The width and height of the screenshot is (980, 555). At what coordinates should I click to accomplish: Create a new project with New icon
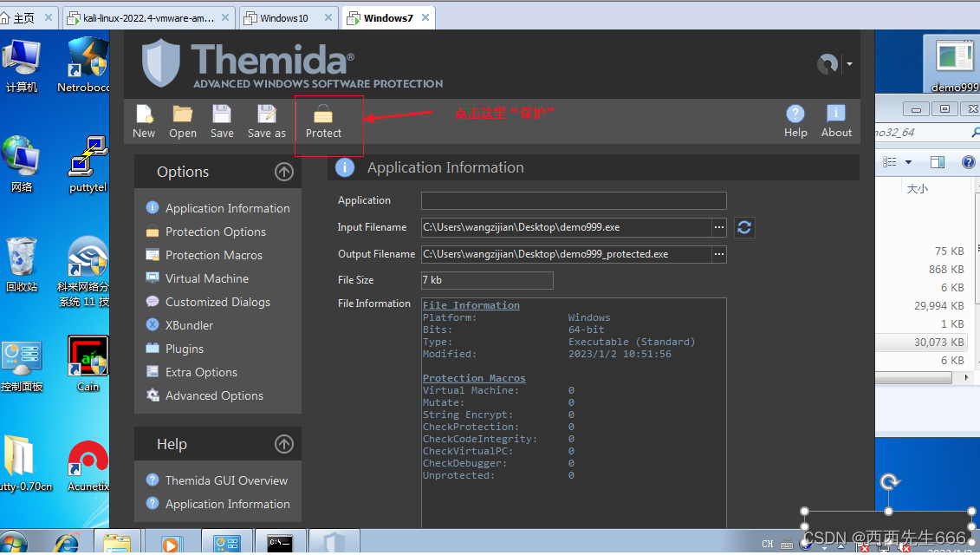pos(144,121)
